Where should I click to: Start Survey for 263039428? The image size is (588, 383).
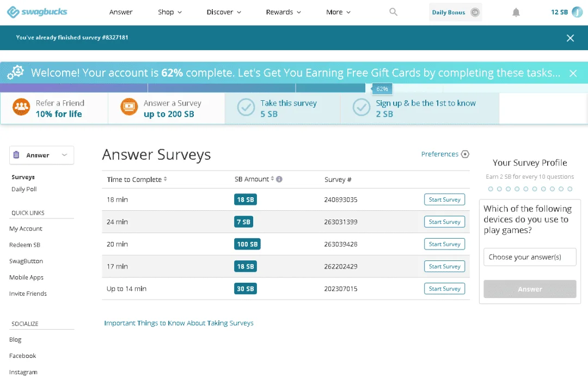pyautogui.click(x=444, y=244)
